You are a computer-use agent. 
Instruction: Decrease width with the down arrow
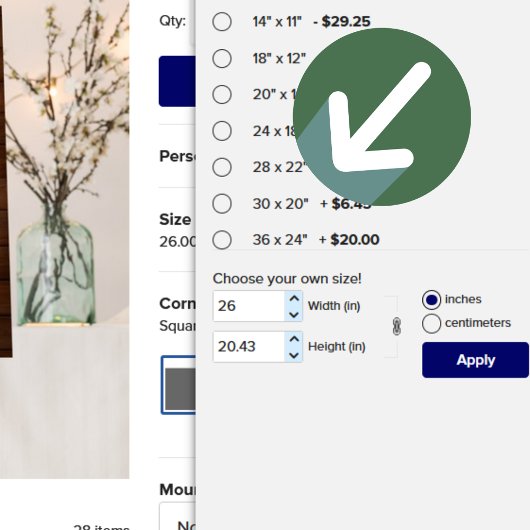pos(294,315)
